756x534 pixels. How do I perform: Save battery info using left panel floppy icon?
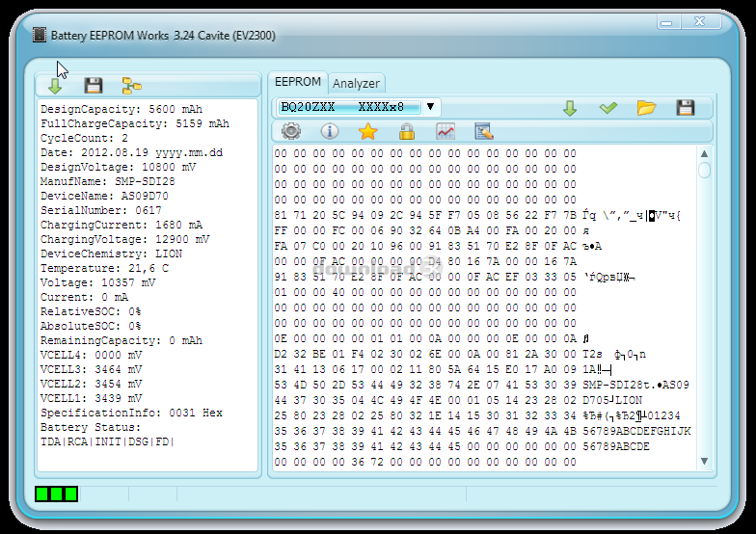[93, 86]
